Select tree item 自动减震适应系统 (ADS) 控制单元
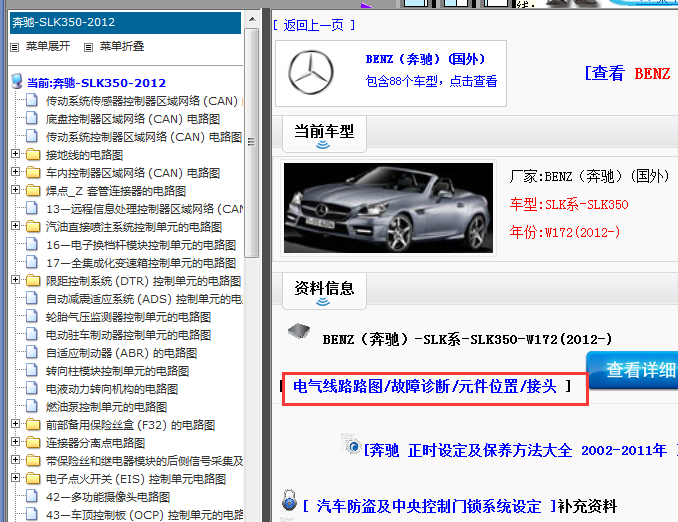 pyautogui.click(x=144, y=299)
